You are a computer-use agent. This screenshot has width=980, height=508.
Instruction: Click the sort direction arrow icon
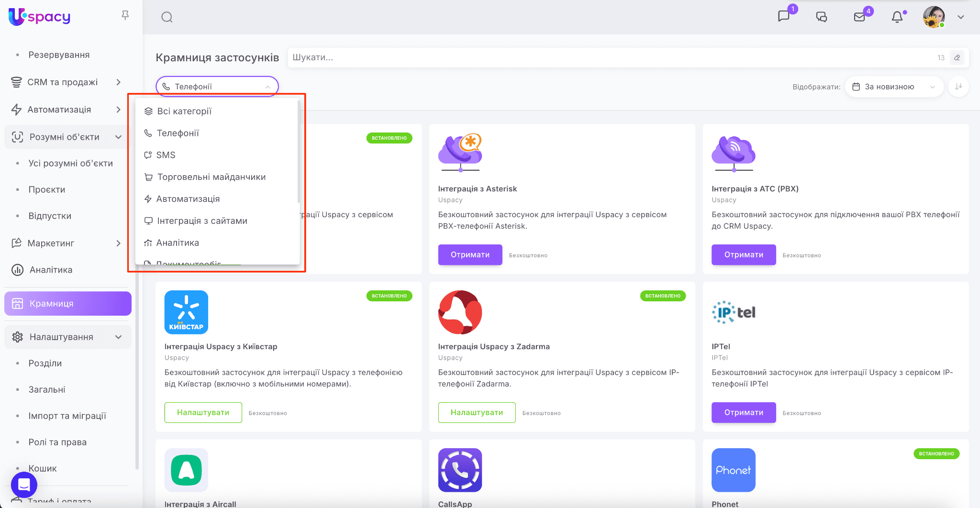click(958, 87)
